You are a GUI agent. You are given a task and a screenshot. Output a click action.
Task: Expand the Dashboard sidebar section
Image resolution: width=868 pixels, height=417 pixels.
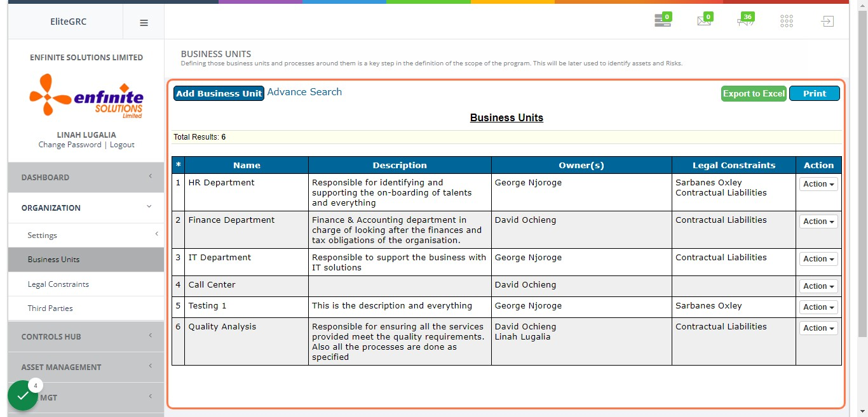86,177
